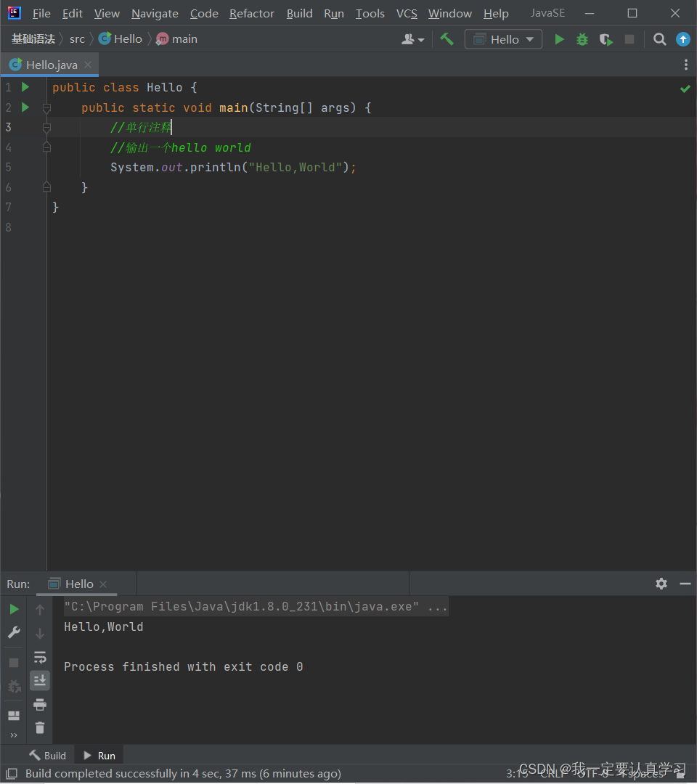Open the Window menu

coord(450,14)
